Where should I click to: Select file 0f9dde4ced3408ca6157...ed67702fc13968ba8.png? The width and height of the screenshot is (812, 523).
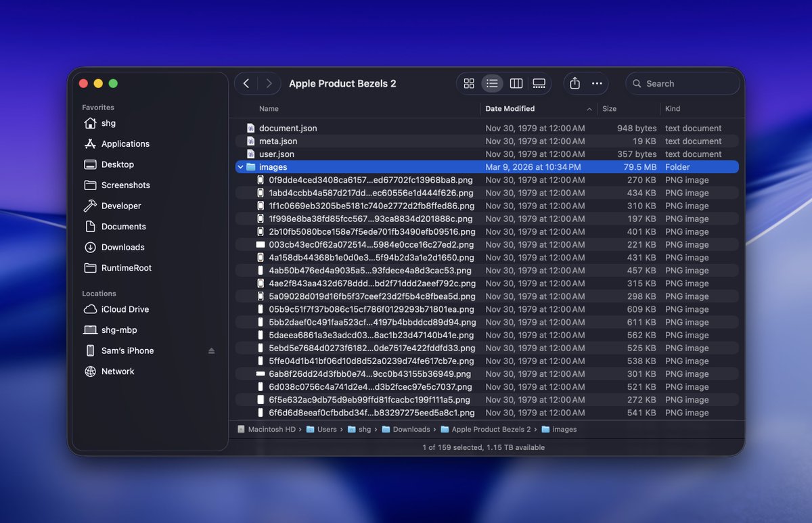click(487, 180)
